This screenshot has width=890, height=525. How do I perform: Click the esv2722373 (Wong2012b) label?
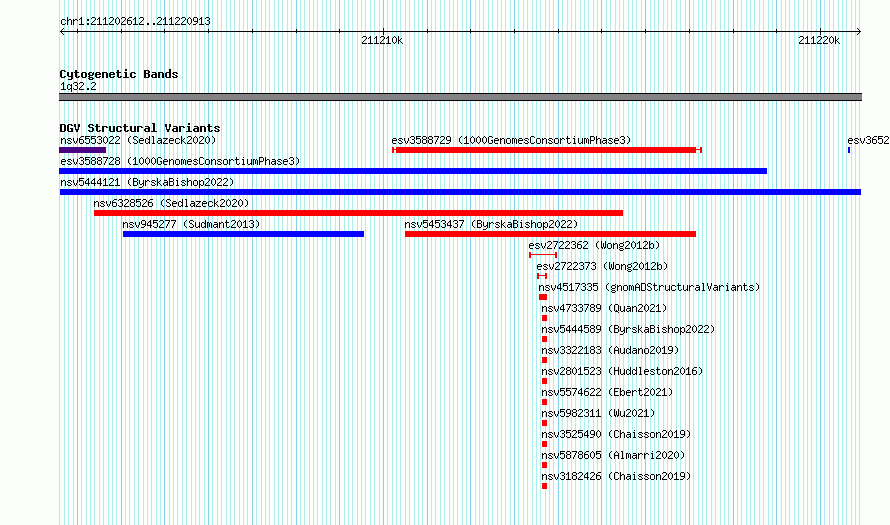[x=602, y=266]
